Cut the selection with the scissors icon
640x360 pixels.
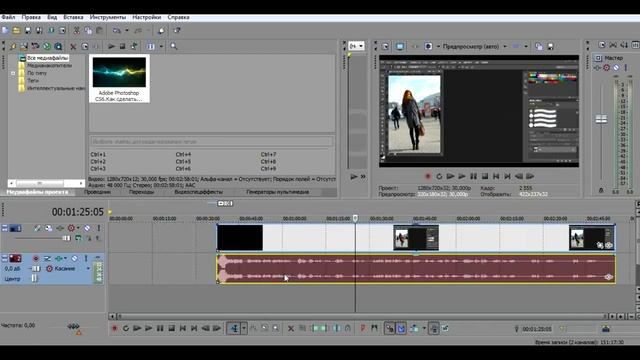76,31
